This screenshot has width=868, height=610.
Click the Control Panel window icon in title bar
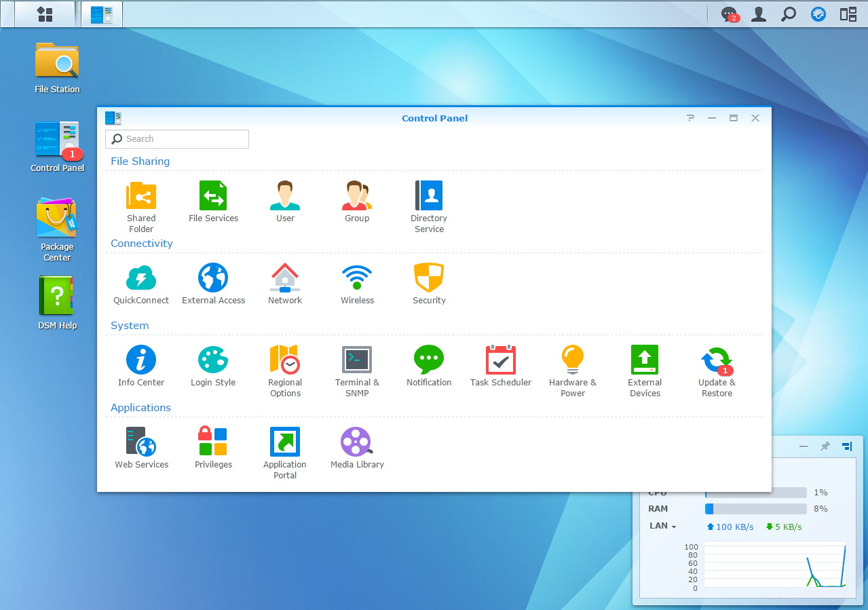pos(113,118)
